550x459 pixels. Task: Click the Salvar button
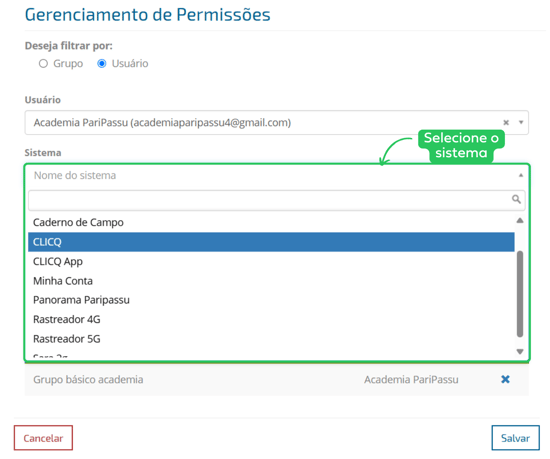[515, 438]
